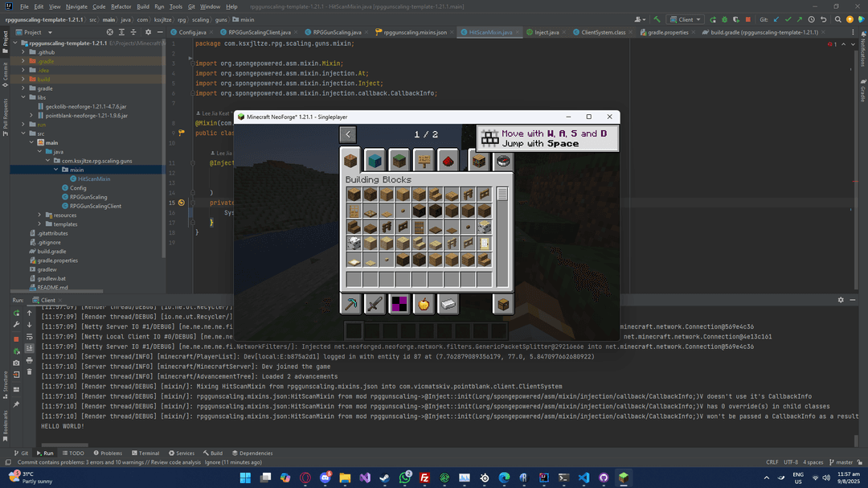Open the Minecraft search compass tab
Screen dimensions: 868x488
502,161
